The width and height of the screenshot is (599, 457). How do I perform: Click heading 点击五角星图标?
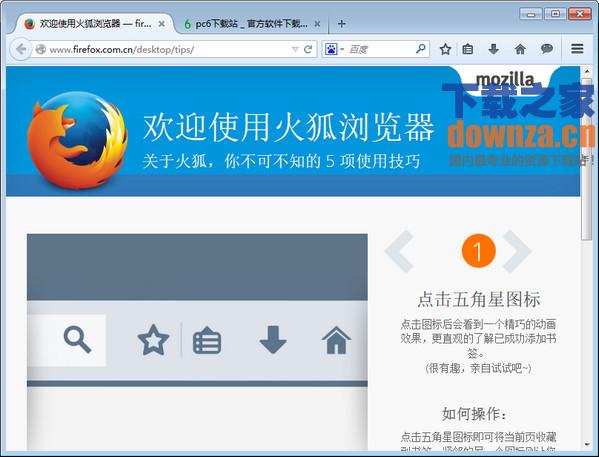[479, 299]
